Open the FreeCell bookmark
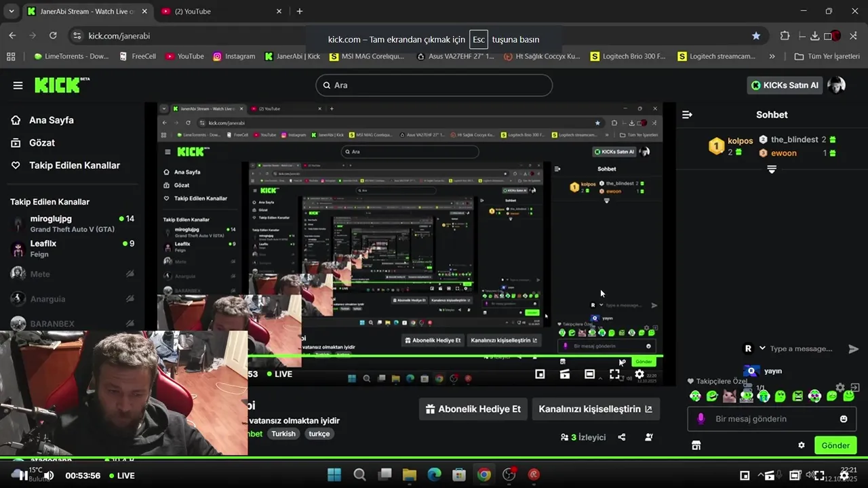 pyautogui.click(x=138, y=56)
